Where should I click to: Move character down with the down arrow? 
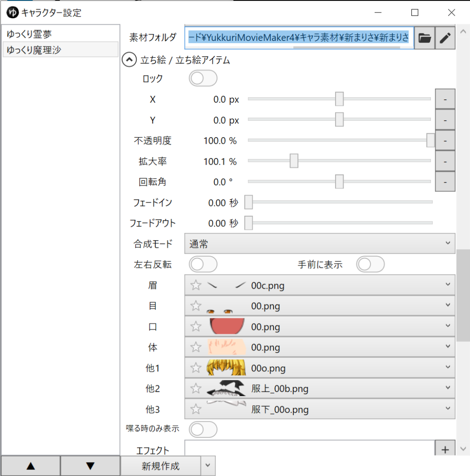[90, 466]
